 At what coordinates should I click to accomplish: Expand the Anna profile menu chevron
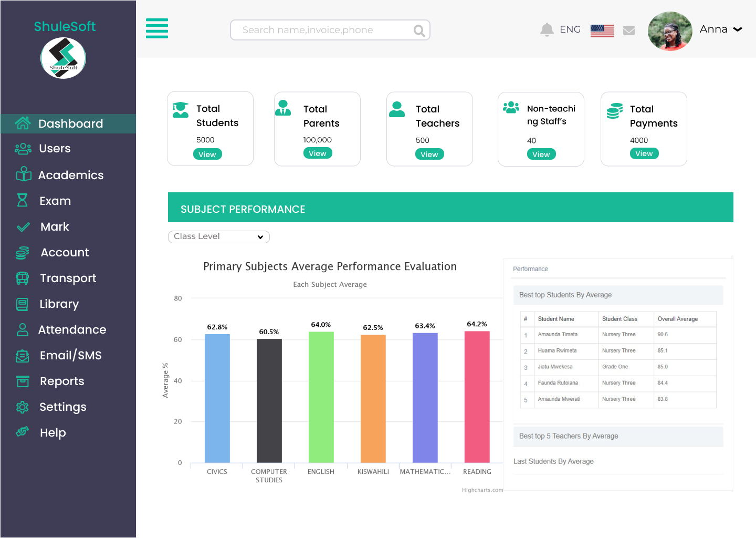point(739,29)
